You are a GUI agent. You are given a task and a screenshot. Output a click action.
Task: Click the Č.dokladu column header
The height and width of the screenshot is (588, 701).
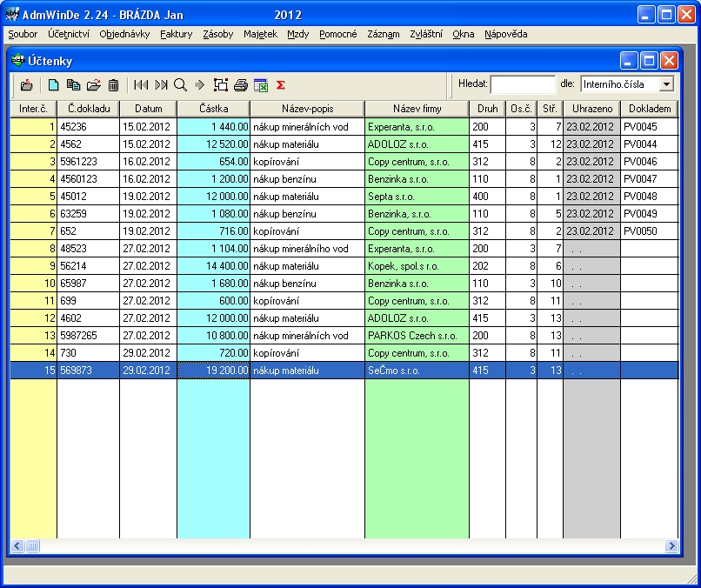tap(89, 109)
